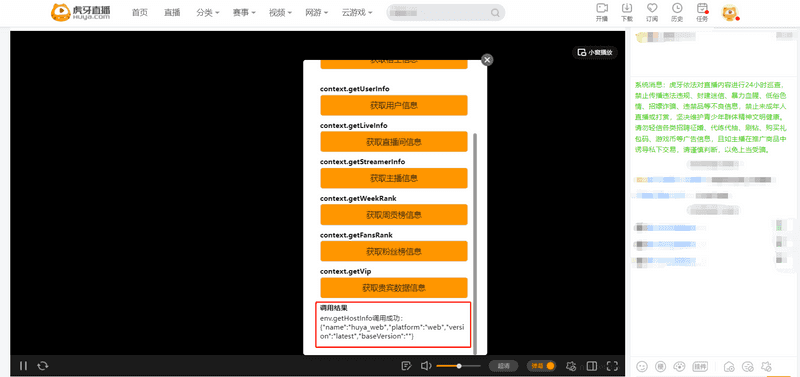
Task: Open the 历史 history clock icon
Action: 677,12
